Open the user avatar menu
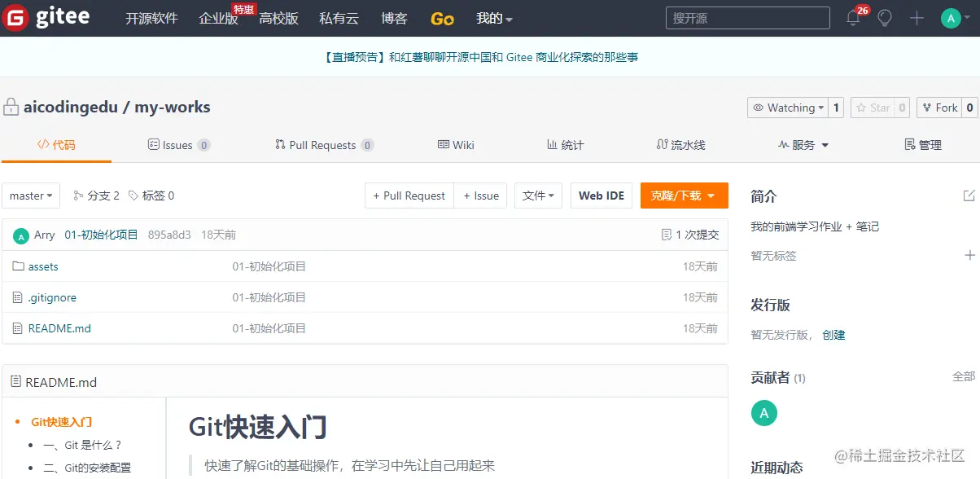 click(x=956, y=18)
